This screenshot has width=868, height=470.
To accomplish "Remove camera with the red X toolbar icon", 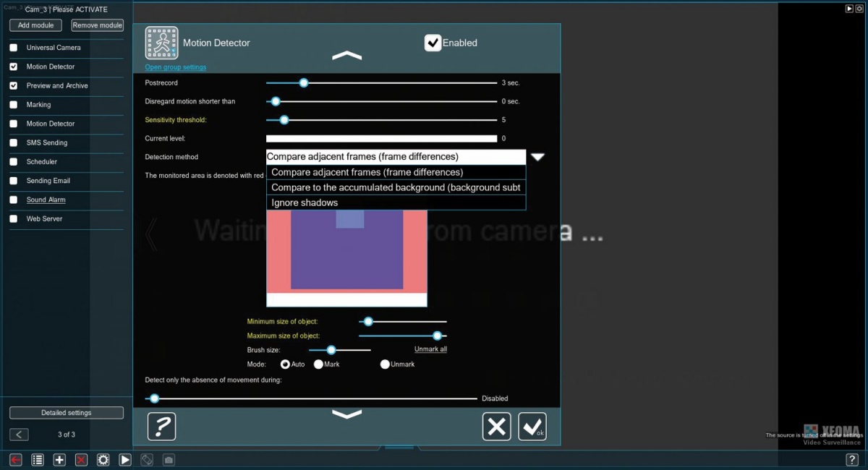I will 81,460.
